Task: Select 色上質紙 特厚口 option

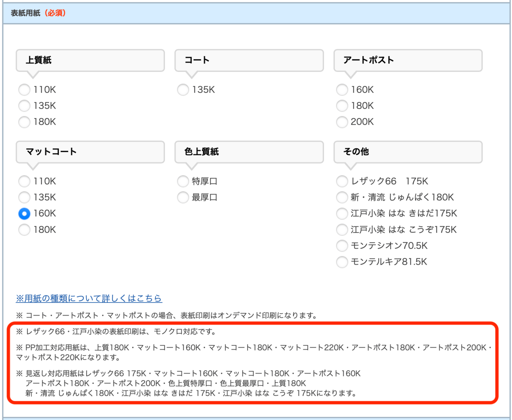Action: pyautogui.click(x=183, y=181)
